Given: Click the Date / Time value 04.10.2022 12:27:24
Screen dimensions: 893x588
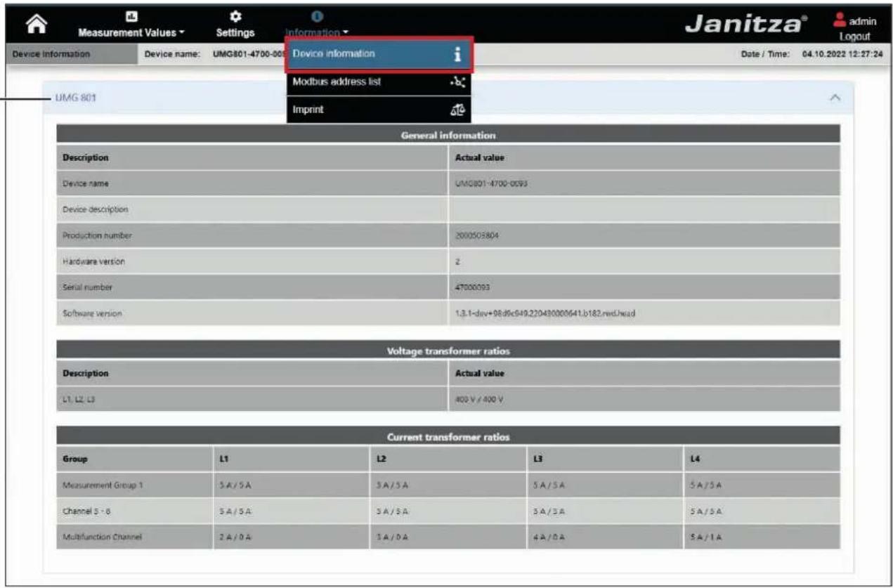Looking at the screenshot, I should [x=842, y=54].
